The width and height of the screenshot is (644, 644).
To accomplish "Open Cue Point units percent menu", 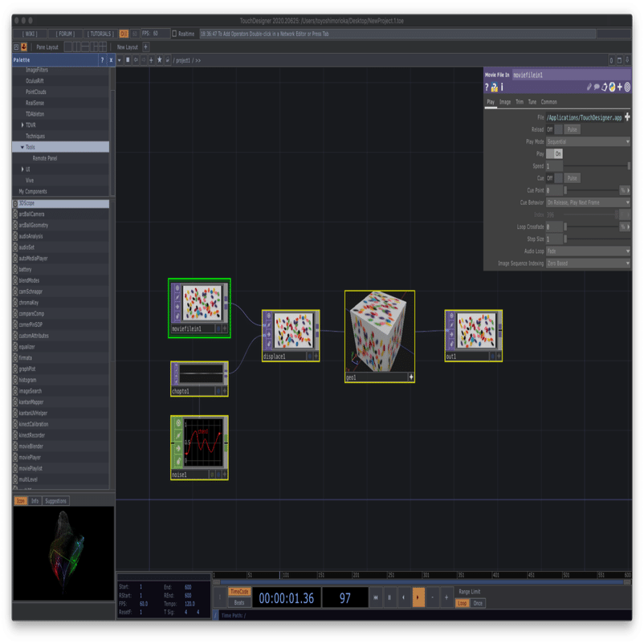I will [x=625, y=190].
